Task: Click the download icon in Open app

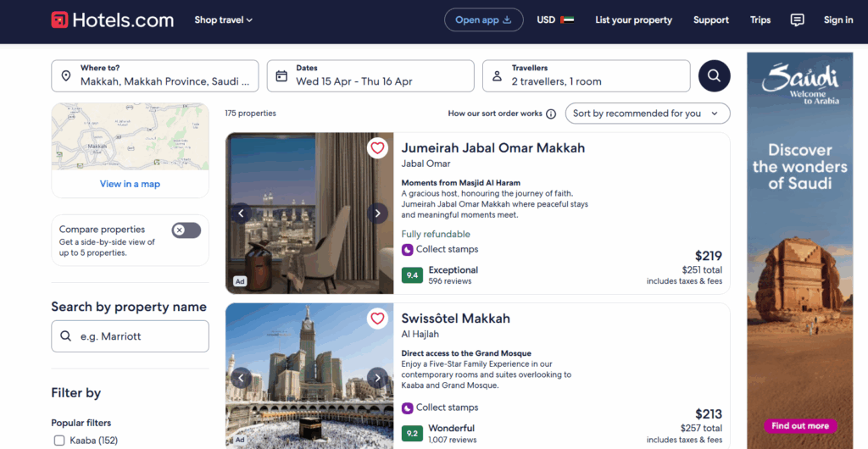Action: [508, 19]
